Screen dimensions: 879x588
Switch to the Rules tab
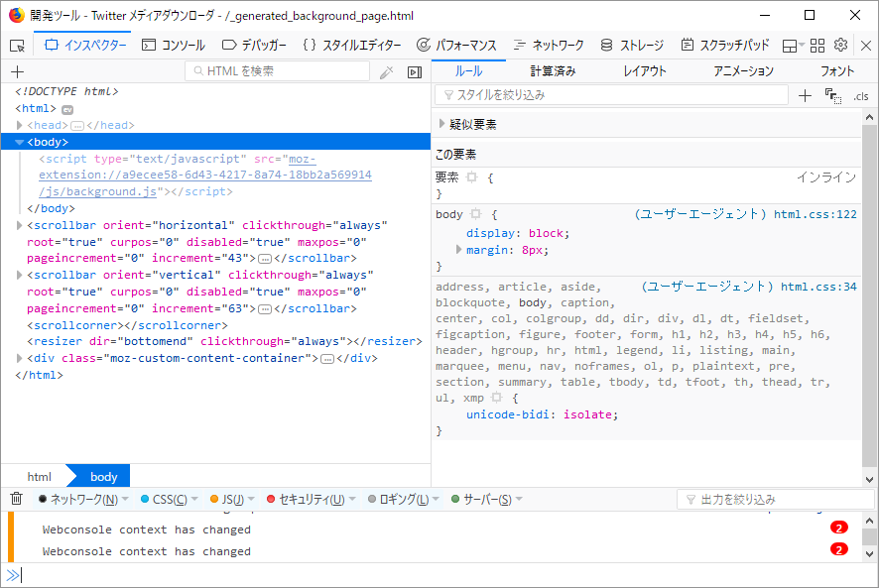point(468,71)
